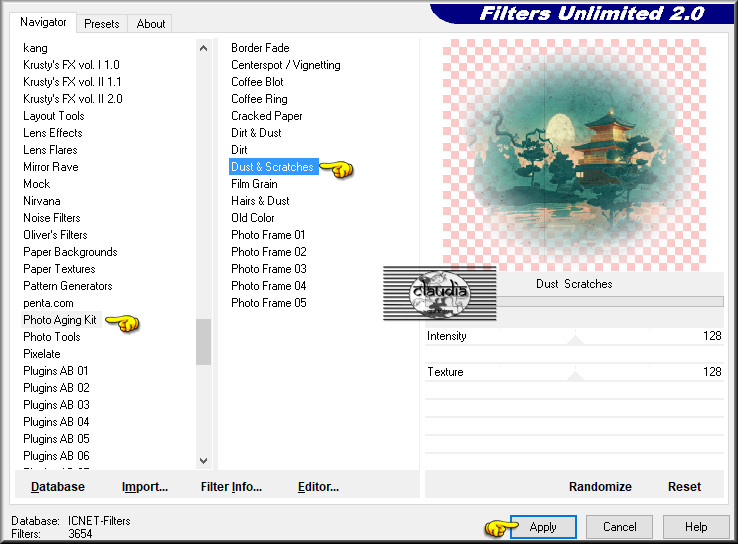738x544 pixels.
Task: Choose the Photo Frame 02 filter
Action: pos(268,252)
